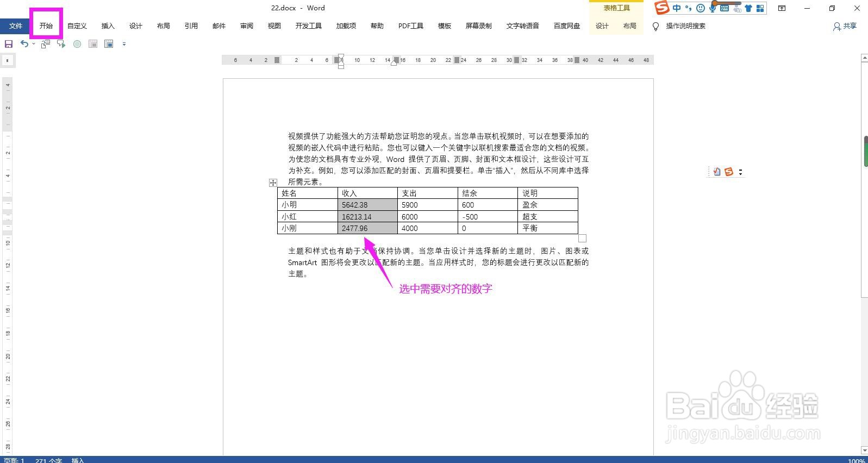Screen dimensions: 868x463
Task: Click table cell 5642.38
Action: [x=367, y=205]
